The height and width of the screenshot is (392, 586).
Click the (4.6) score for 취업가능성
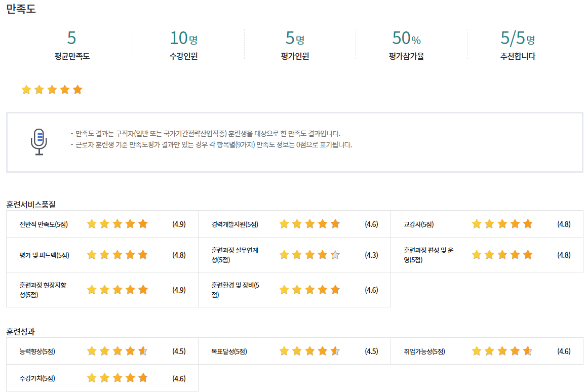(564, 351)
